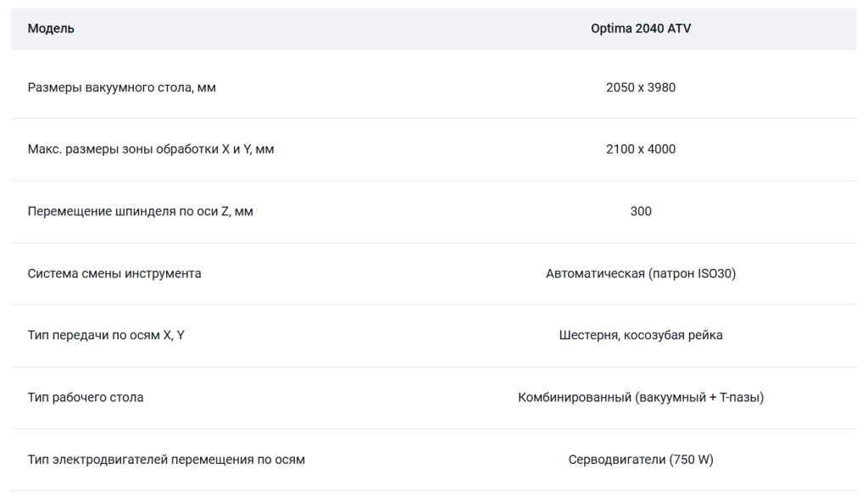Click 'Тип передачи по осям X, Y' label
This screenshot has height=503, width=868.
click(x=106, y=335)
